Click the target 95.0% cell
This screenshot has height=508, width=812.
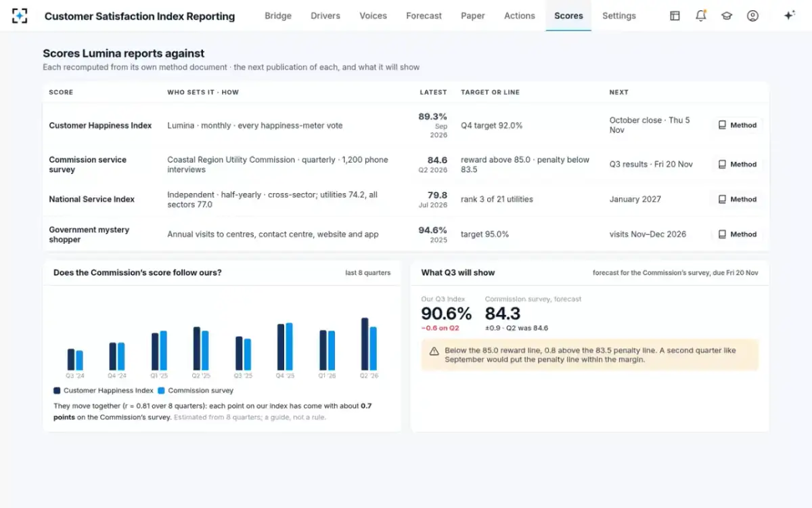pyautogui.click(x=484, y=234)
